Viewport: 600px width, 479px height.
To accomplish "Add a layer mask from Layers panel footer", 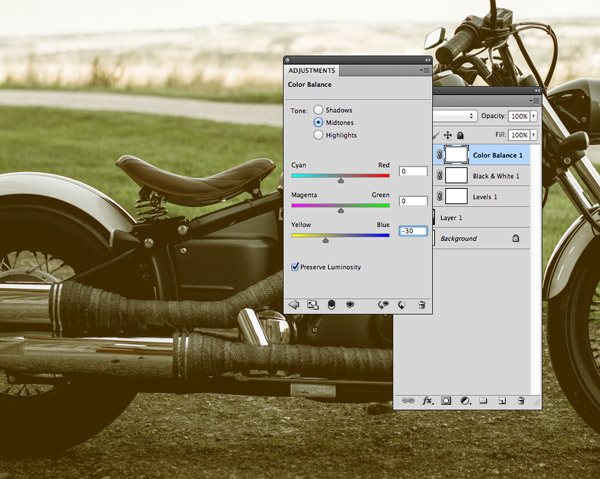I will pos(447,400).
